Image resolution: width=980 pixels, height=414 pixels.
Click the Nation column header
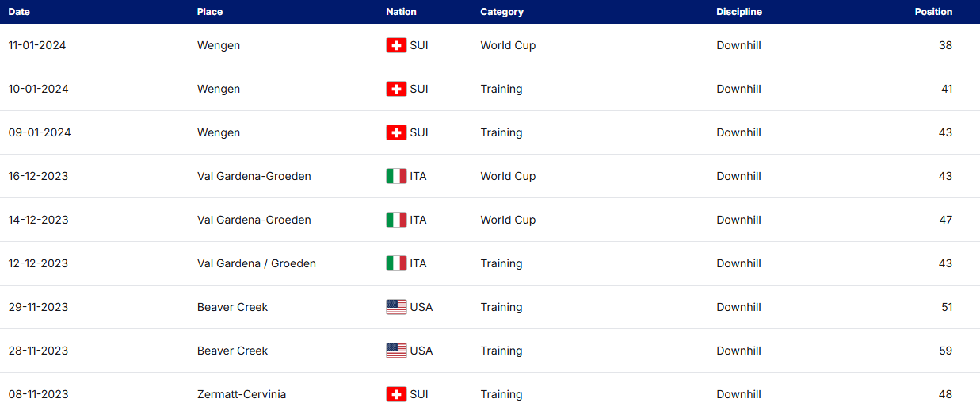(401, 12)
